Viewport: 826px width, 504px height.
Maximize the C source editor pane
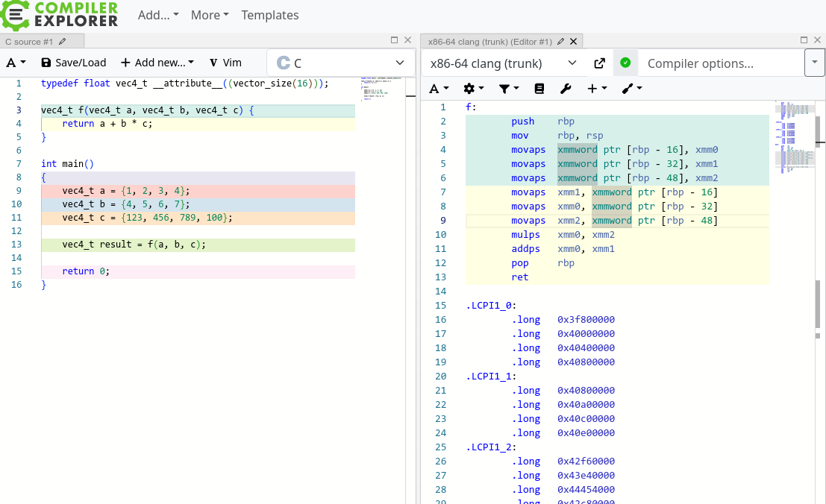click(395, 40)
